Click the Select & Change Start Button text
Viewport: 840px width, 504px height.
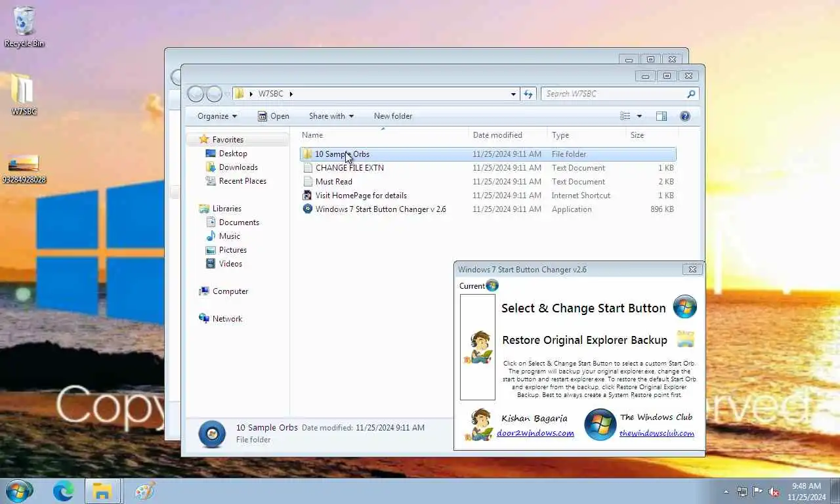[583, 308]
